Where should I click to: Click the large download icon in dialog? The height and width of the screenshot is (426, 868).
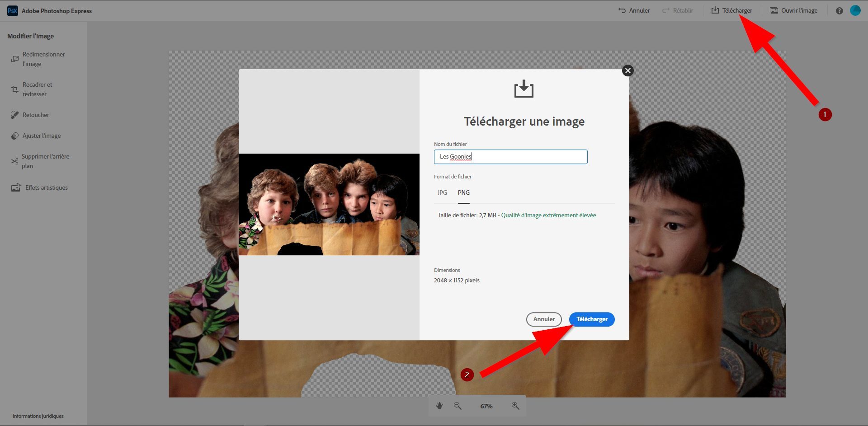[524, 89]
